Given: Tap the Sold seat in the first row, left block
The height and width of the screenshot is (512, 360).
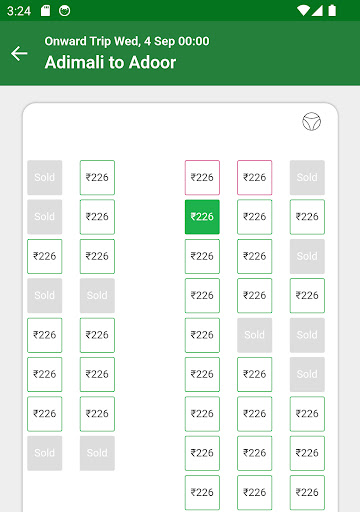Looking at the screenshot, I should (45, 177).
